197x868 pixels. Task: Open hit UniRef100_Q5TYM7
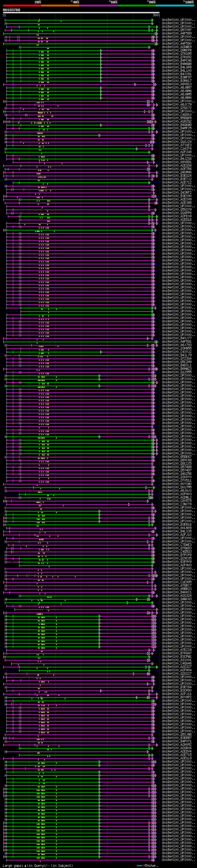pyautogui.click(x=177, y=30)
